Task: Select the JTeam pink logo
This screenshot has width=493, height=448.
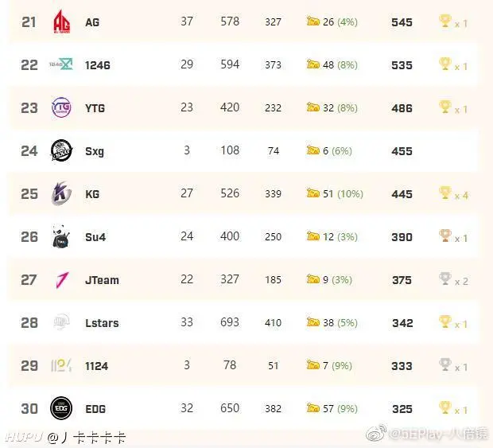Action: (x=62, y=279)
